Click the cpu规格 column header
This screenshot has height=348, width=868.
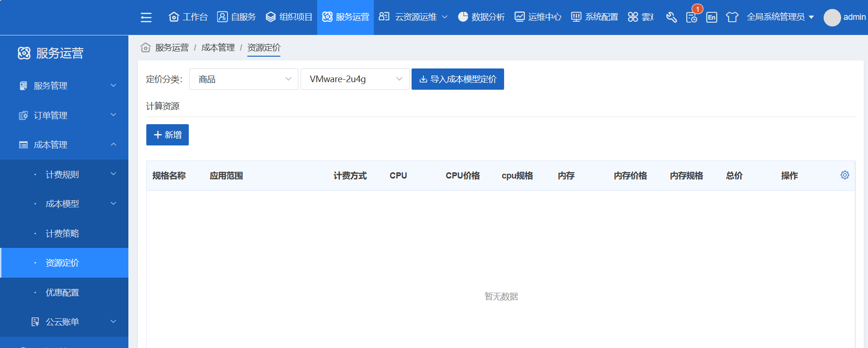pos(517,176)
